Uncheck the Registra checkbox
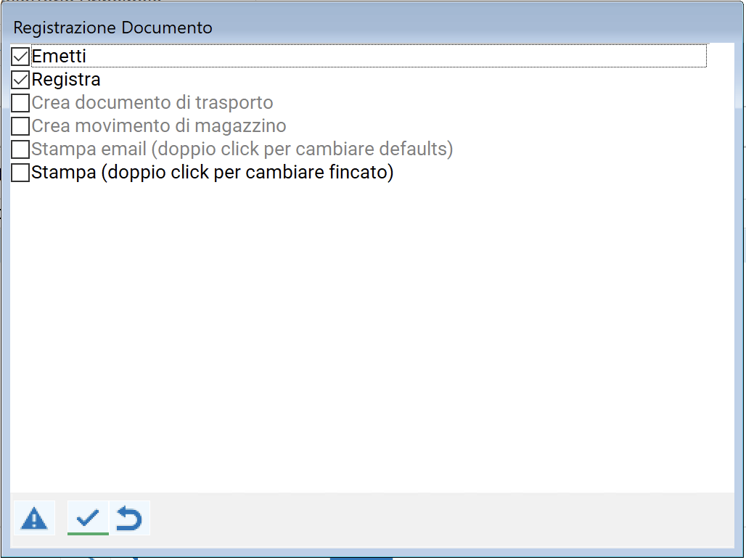This screenshot has height=560, width=746. 20,80
